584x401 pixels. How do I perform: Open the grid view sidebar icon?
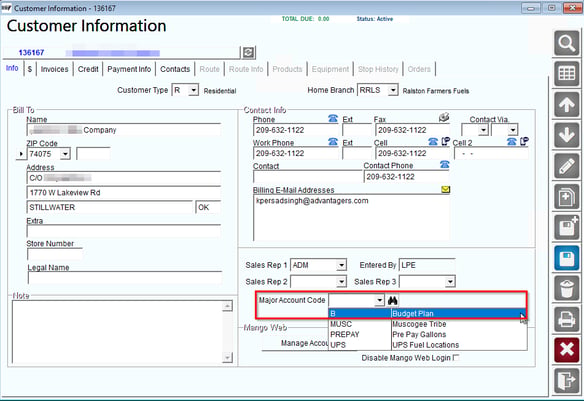[566, 74]
